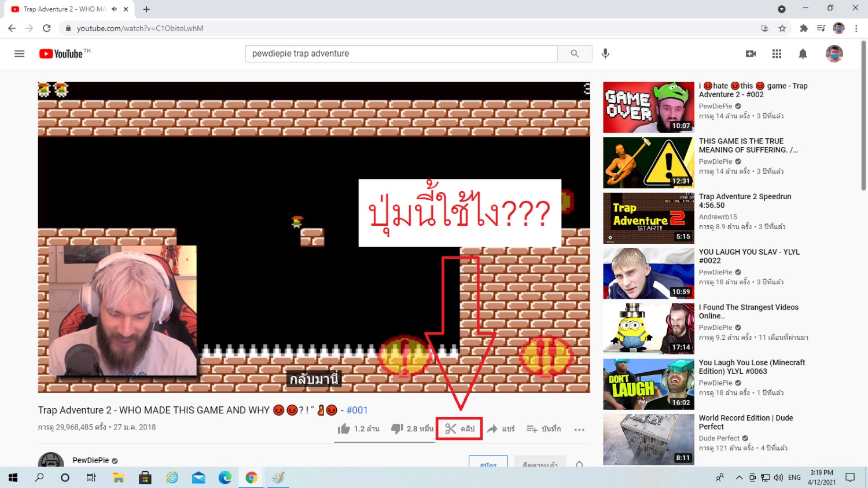Open the create video camera icon
This screenshot has width=868, height=488.
(751, 54)
